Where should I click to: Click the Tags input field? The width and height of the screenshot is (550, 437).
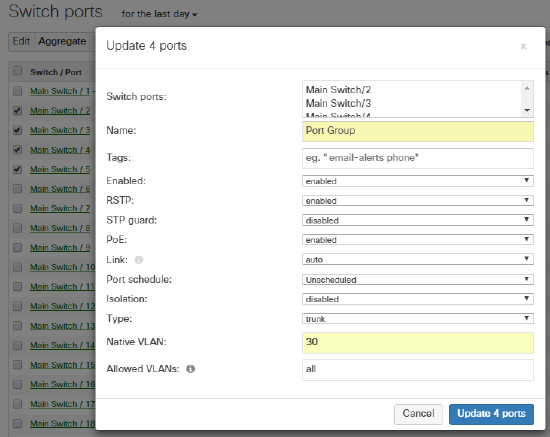(418, 158)
